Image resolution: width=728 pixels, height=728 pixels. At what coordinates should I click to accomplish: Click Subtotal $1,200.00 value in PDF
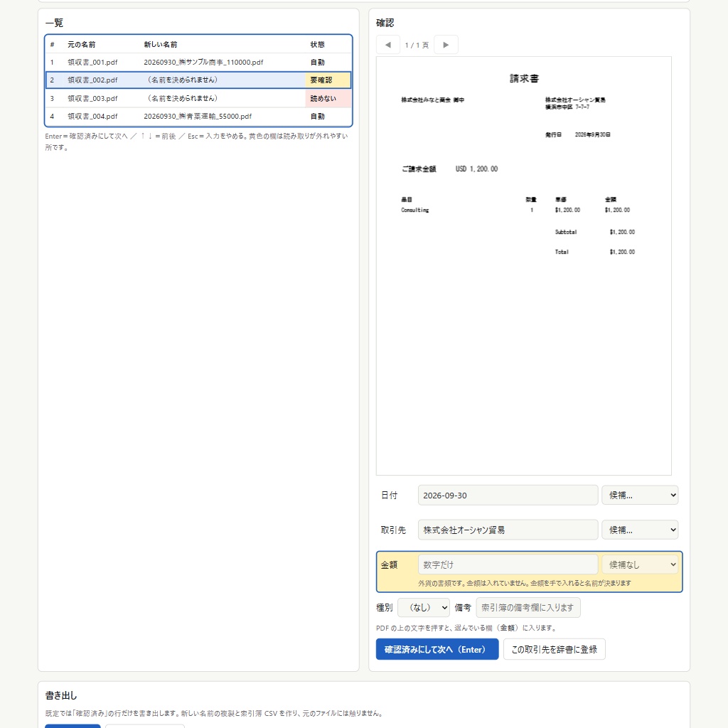622,232
